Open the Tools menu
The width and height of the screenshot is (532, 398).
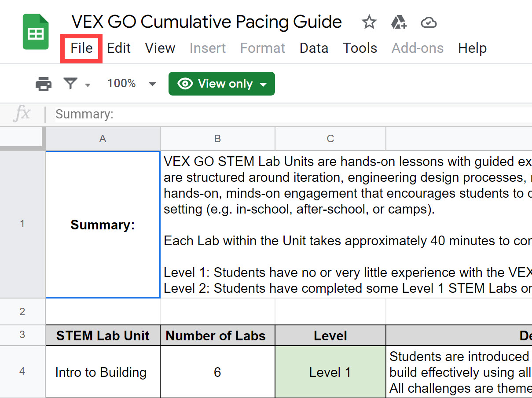tap(360, 48)
